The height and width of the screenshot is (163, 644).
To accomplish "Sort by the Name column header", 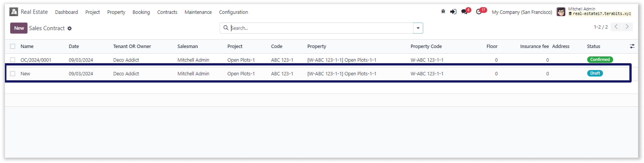I will point(27,46).
